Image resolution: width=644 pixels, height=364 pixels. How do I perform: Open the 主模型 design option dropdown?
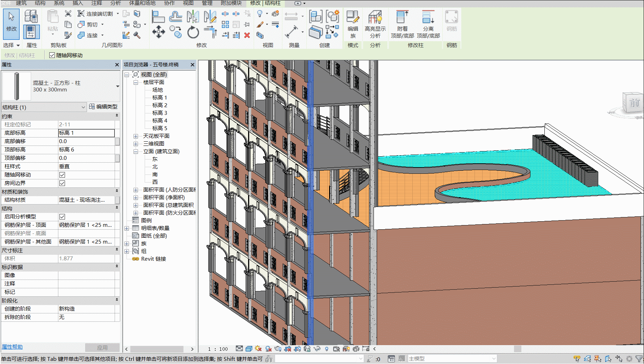pyautogui.click(x=452, y=359)
